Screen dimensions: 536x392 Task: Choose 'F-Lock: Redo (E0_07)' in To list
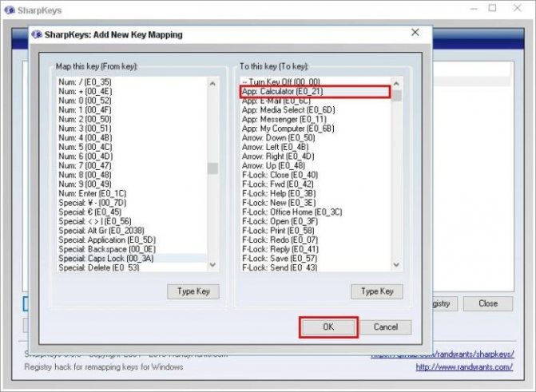(316, 240)
